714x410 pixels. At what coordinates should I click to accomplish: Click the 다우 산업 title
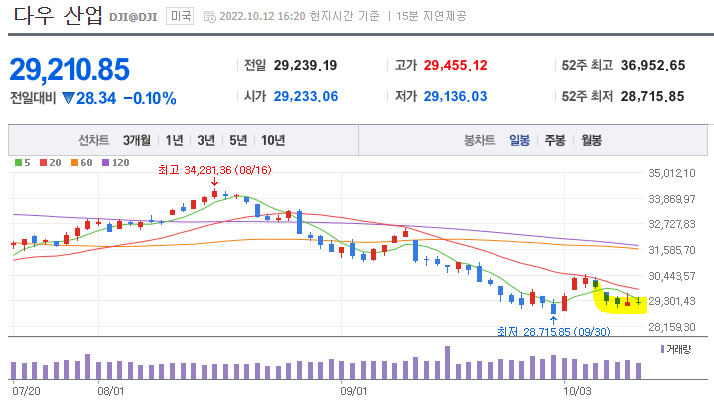coord(58,15)
